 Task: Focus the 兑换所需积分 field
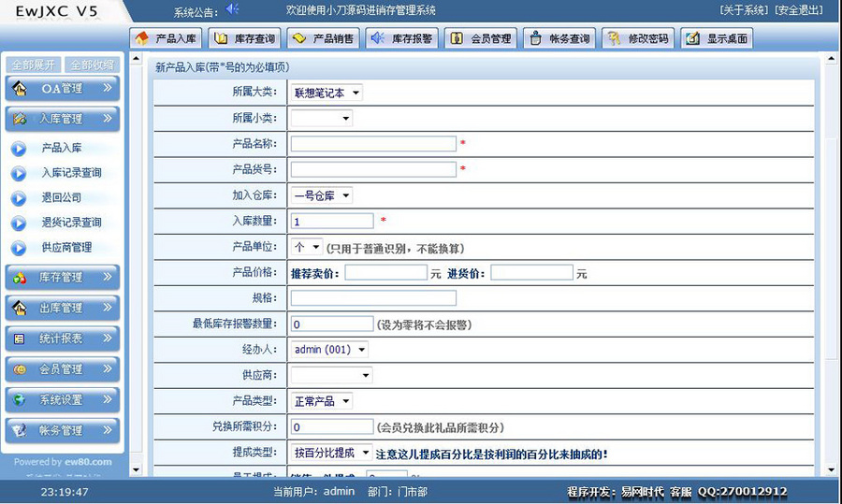pyautogui.click(x=332, y=426)
